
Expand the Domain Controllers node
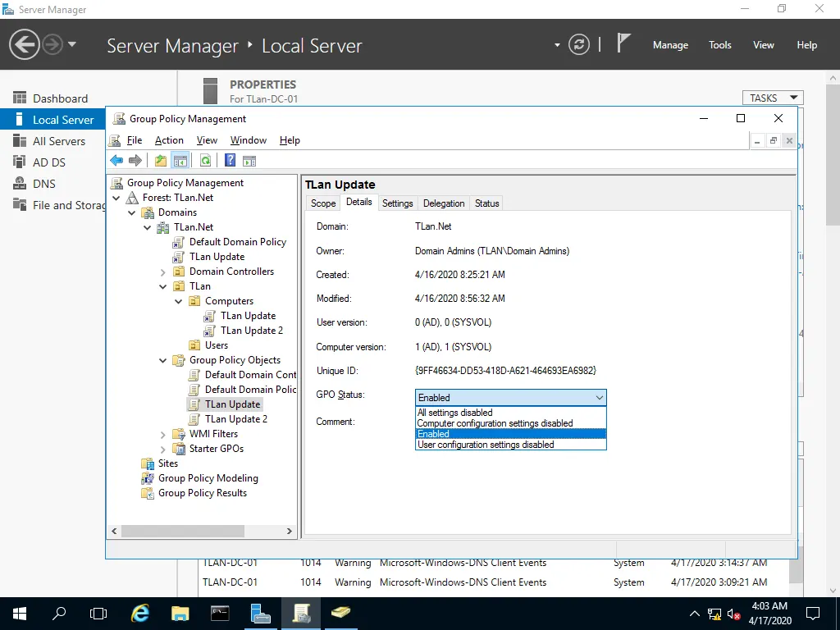163,272
